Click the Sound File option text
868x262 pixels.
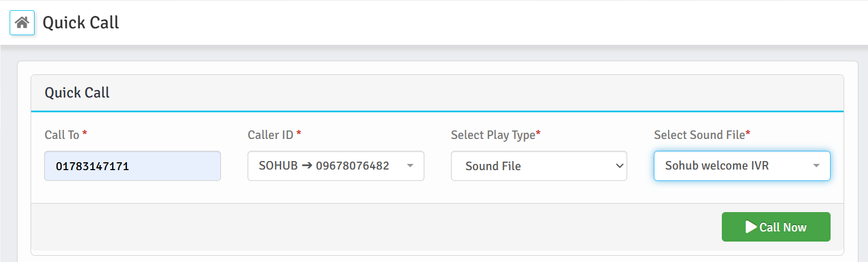(493, 166)
